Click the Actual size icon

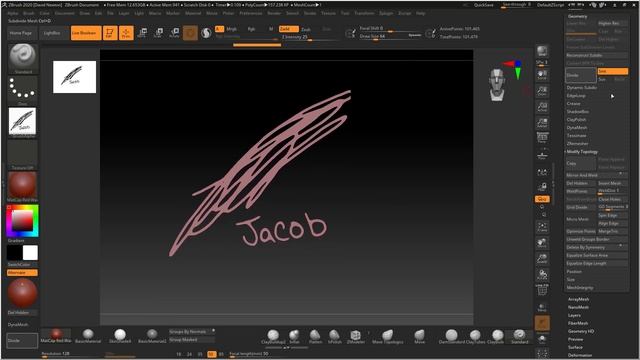point(542,107)
